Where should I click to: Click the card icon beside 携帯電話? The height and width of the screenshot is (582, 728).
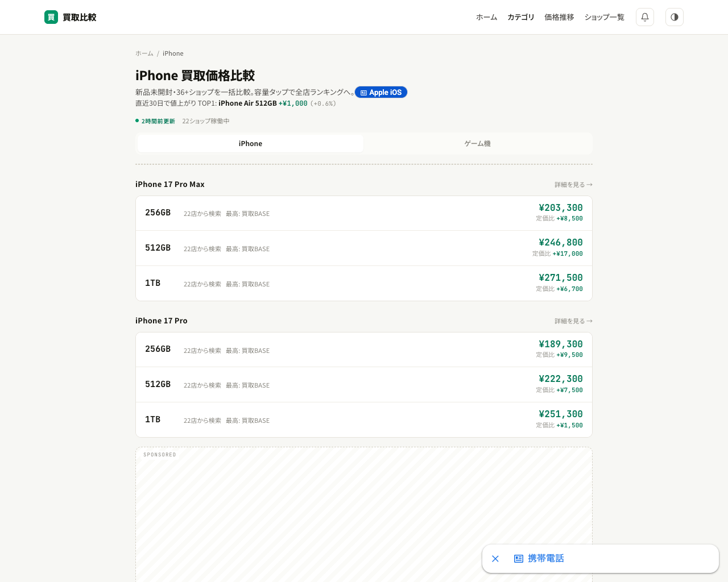519,559
